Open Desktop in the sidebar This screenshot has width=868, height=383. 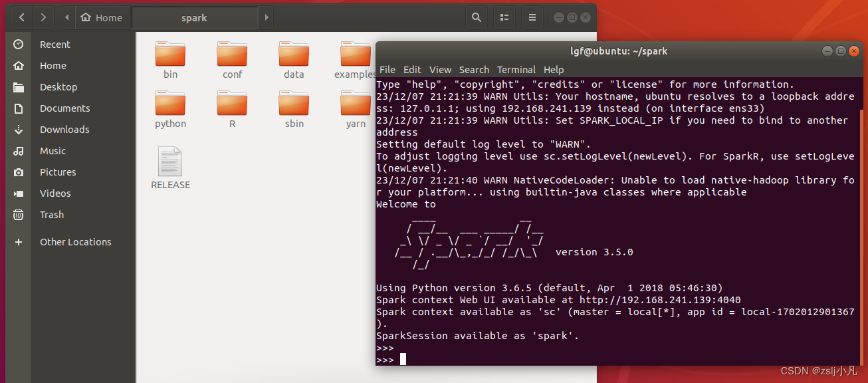(x=58, y=87)
